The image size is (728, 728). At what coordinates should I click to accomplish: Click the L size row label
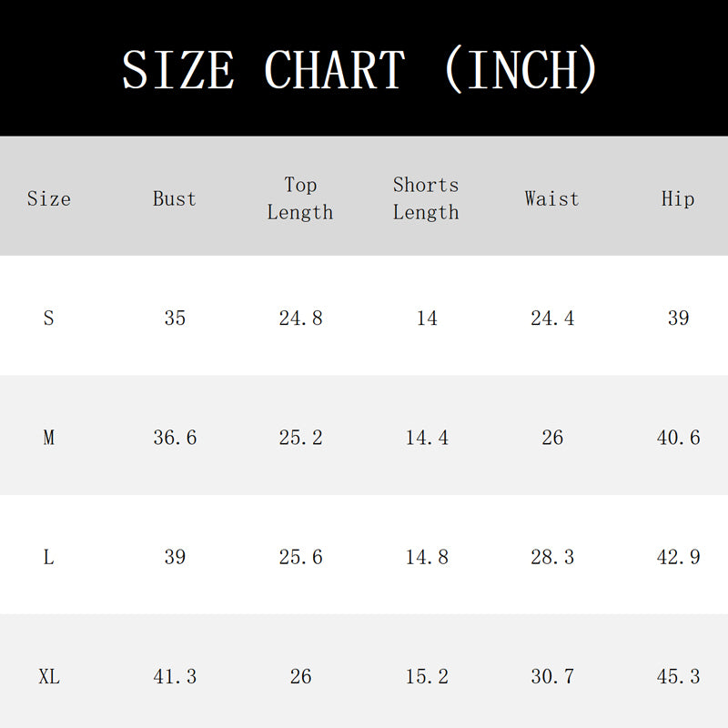click(49, 557)
